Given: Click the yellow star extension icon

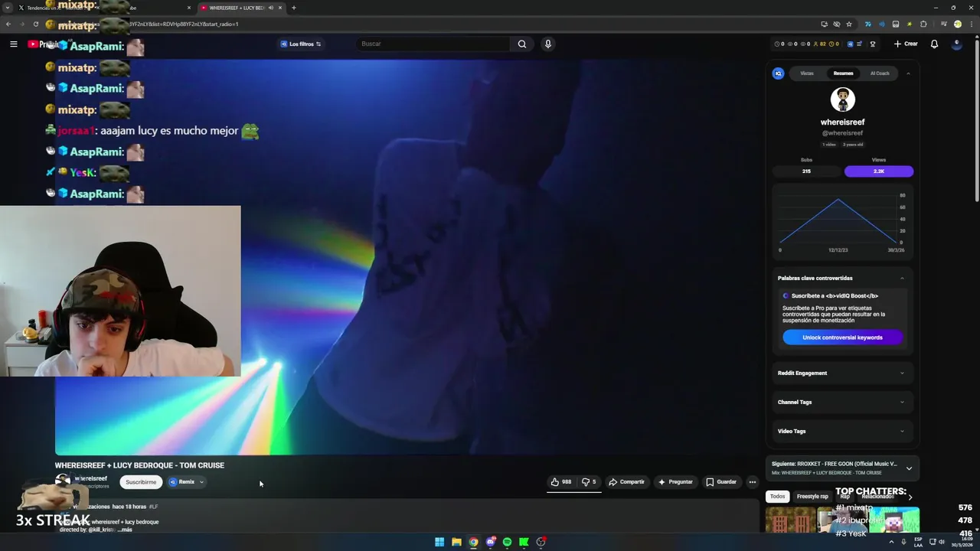Looking at the screenshot, I should coord(910,24).
